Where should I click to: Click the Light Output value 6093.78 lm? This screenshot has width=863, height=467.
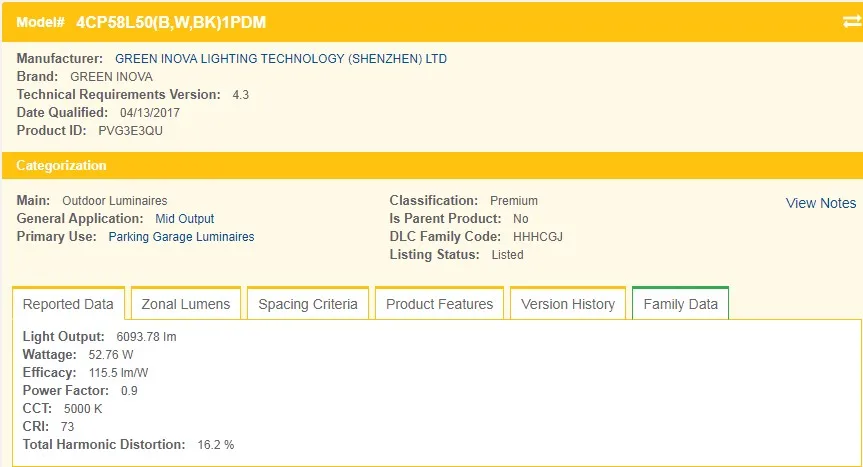[146, 337]
